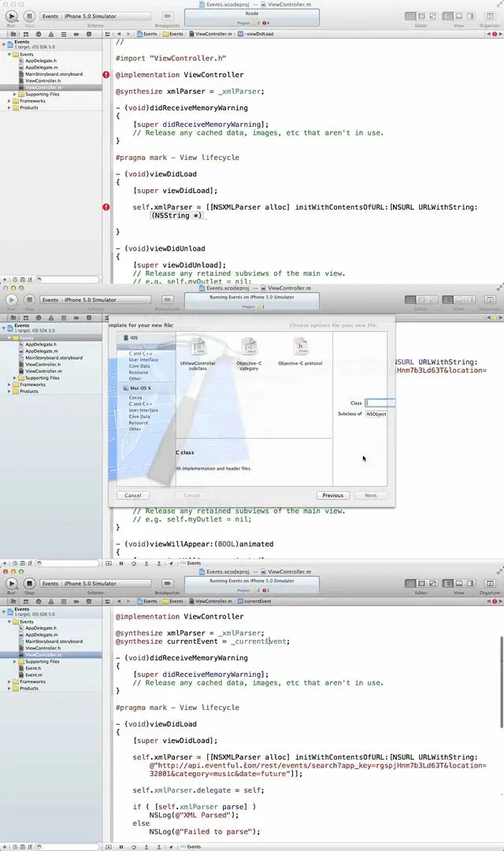Click the Stop button in the middle window
Viewport: 504px width, 851px height.
coord(29,299)
